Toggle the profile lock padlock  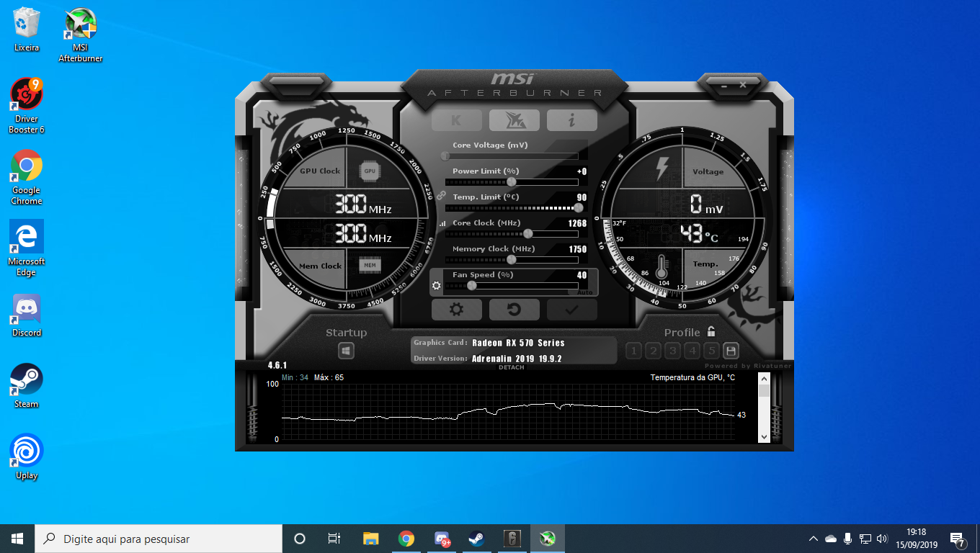coord(711,331)
